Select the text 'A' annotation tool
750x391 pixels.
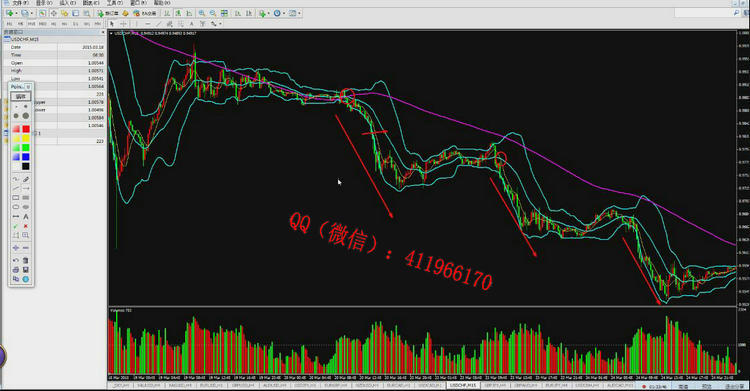pos(26,217)
